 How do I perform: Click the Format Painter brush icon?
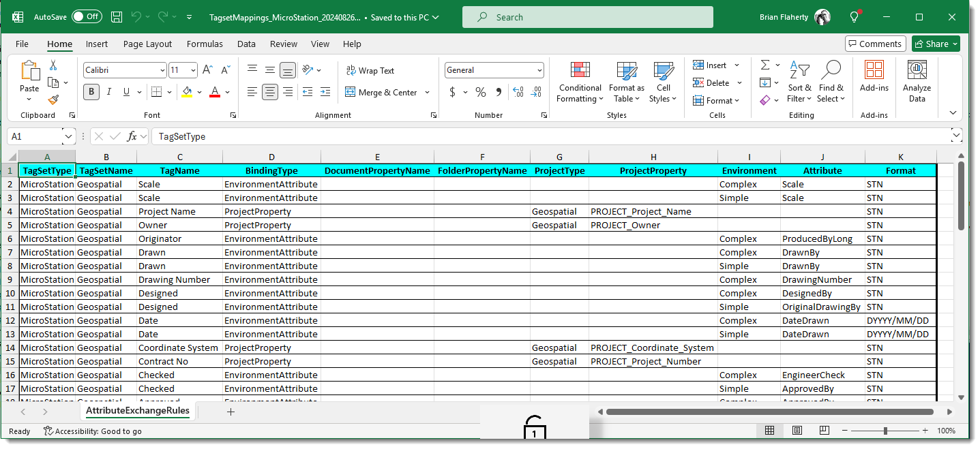(x=53, y=99)
